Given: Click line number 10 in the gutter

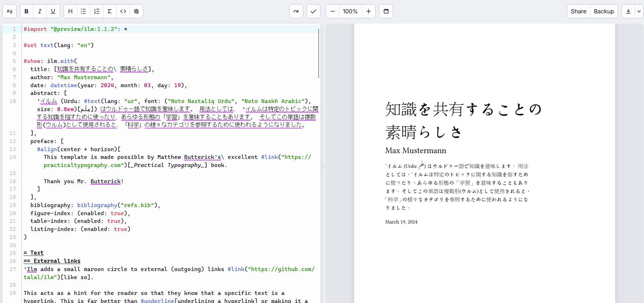Looking at the screenshot, I should pos(13,101).
